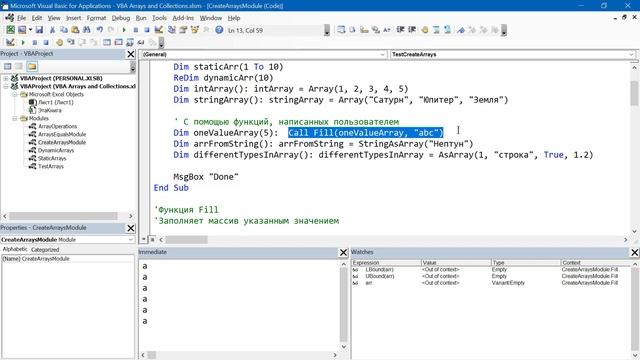Close the Properties panel

pos(131,228)
